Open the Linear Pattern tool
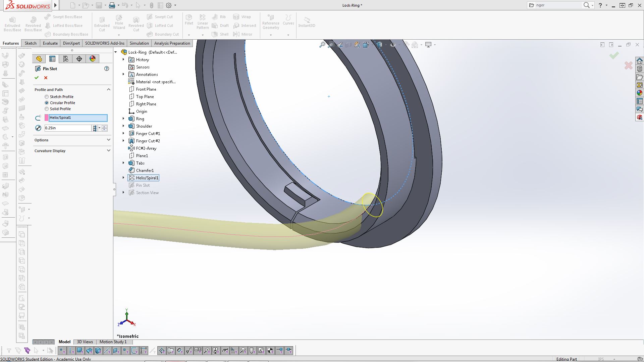This screenshot has width=644, height=362. [203, 22]
